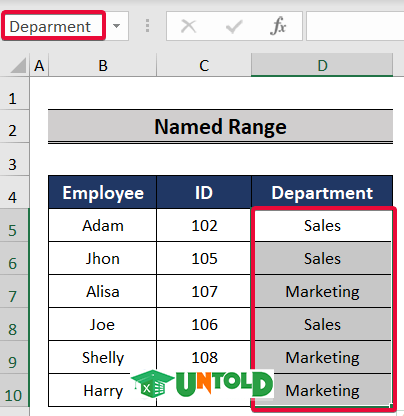This screenshot has height=416, width=404.
Task: Select the cell with ID 102
Action: pos(204,225)
